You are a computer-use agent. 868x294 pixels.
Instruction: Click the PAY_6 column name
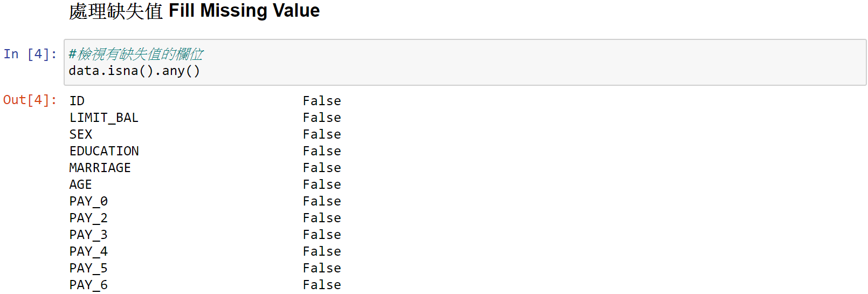[x=88, y=285]
